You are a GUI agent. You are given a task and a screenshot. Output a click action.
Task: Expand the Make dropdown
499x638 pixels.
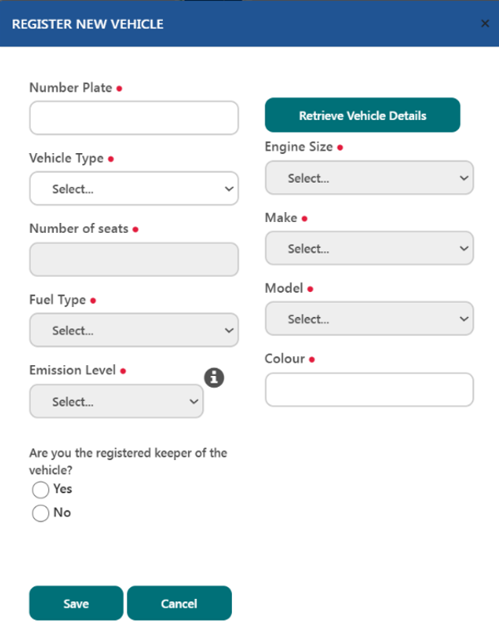(369, 248)
